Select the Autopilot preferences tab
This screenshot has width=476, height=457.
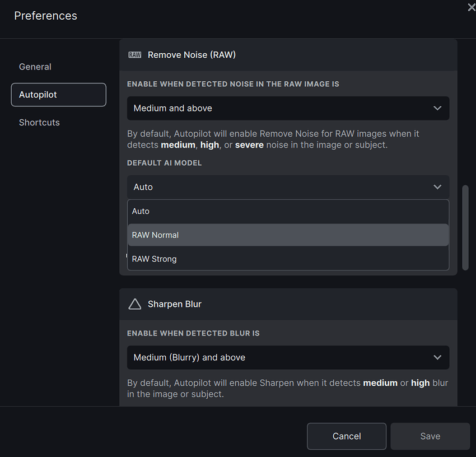58,95
